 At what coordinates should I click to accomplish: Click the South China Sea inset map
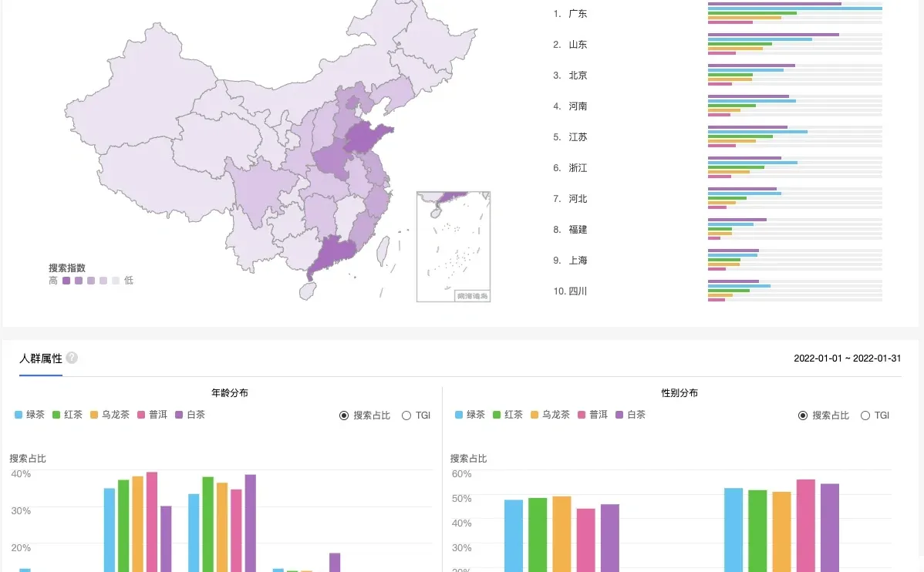[x=454, y=246]
